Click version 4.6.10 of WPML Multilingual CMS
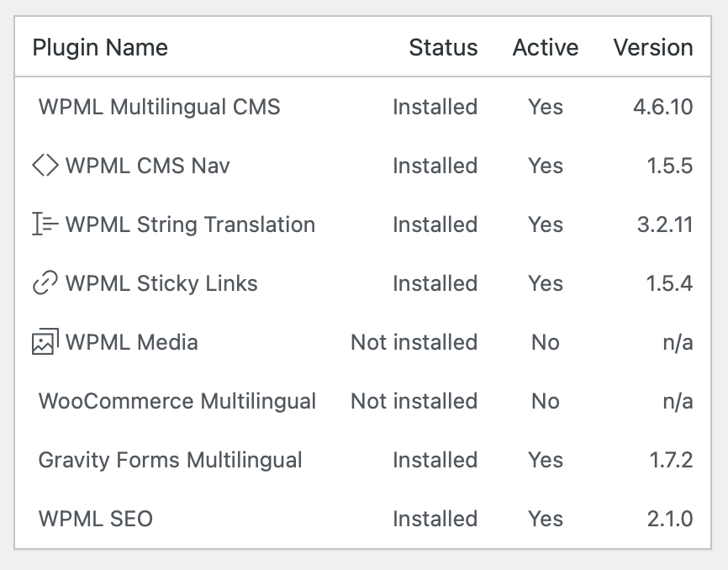 (x=663, y=107)
